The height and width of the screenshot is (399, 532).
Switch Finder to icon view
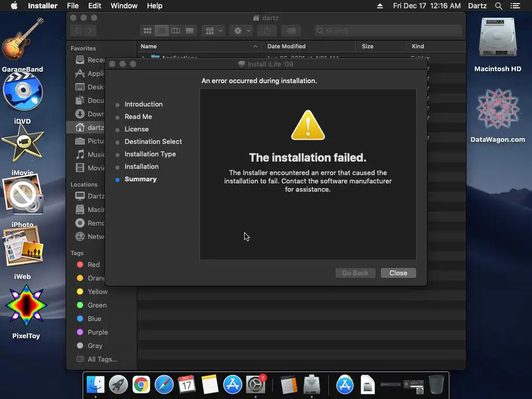pos(148,31)
